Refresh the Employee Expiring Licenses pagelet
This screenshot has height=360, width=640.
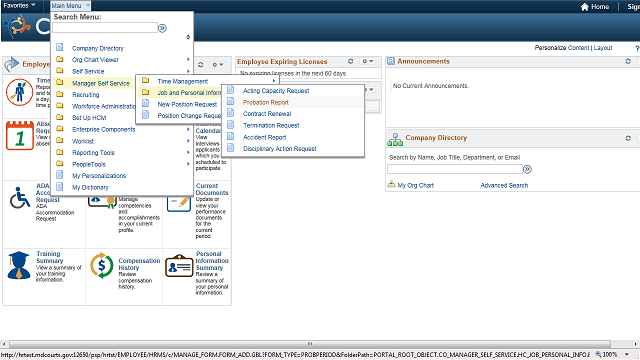click(x=351, y=61)
